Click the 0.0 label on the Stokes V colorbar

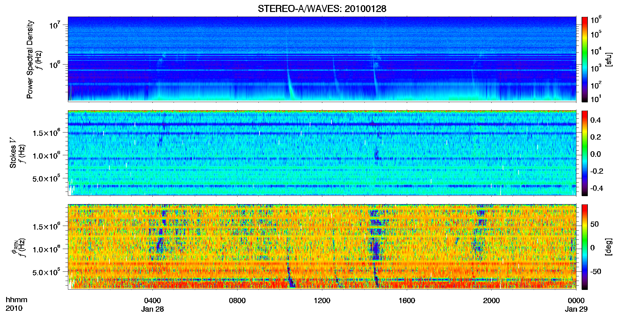pos(595,154)
